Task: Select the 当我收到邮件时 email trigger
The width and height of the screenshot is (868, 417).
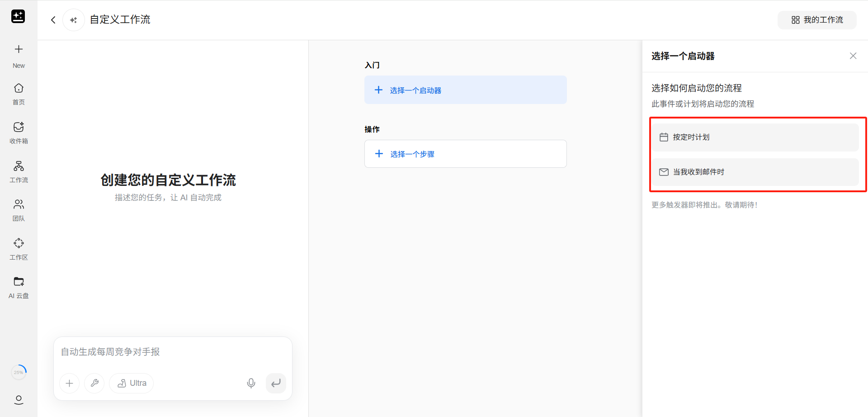Action: [755, 172]
